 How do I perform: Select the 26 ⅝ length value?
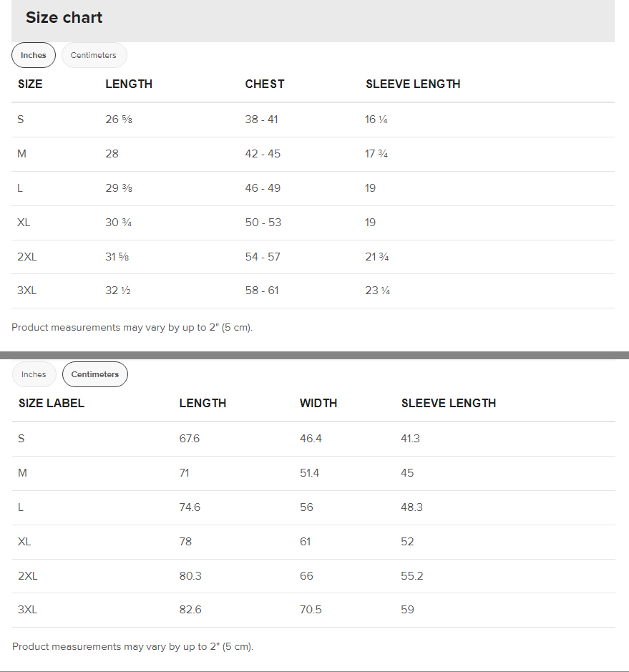click(x=119, y=120)
